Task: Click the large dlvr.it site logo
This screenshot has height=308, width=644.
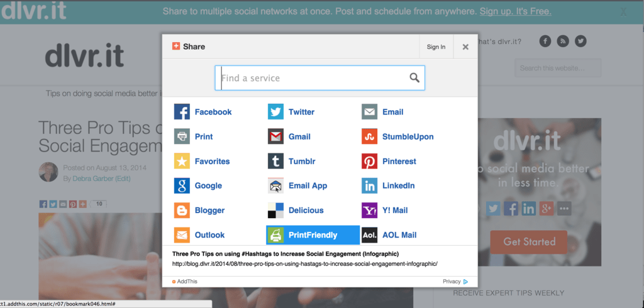Action: click(x=84, y=55)
